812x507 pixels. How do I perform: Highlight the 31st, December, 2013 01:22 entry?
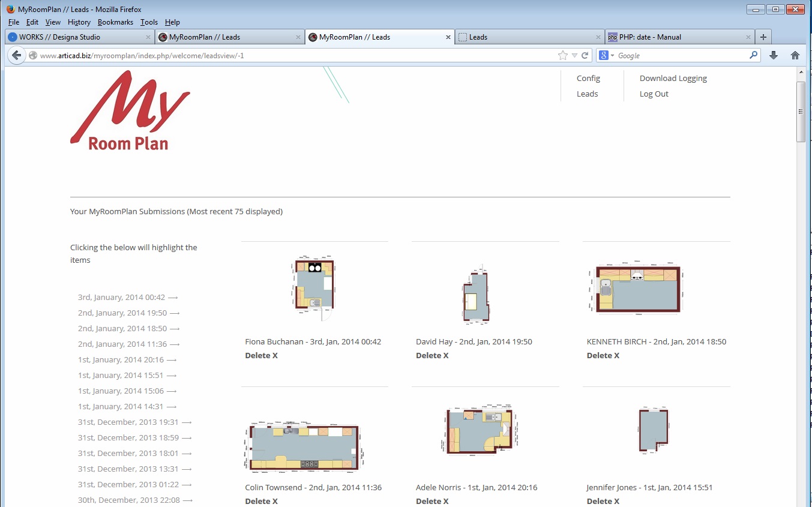click(x=135, y=484)
